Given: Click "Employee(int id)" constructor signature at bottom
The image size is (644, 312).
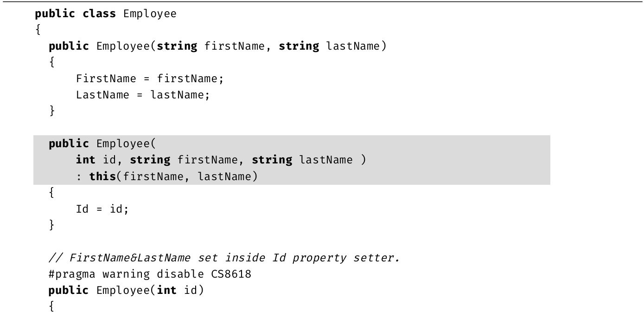Looking at the screenshot, I should point(150,290).
